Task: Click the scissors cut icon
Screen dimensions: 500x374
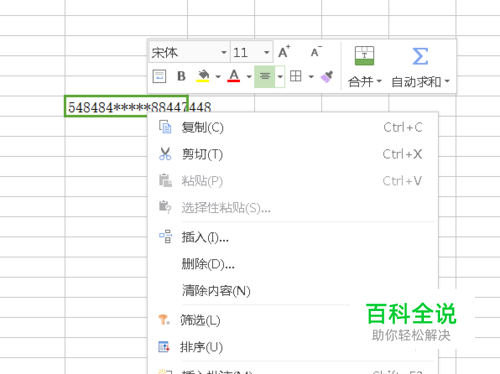Action: [165, 154]
